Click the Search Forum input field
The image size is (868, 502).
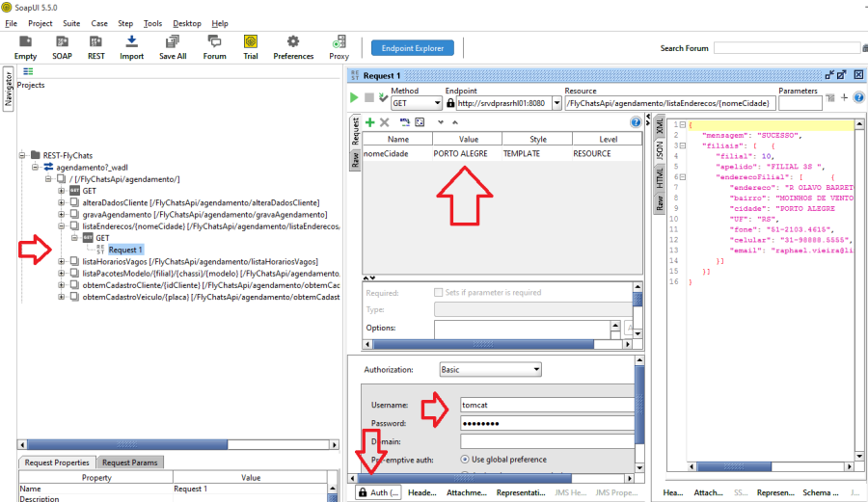click(x=787, y=48)
